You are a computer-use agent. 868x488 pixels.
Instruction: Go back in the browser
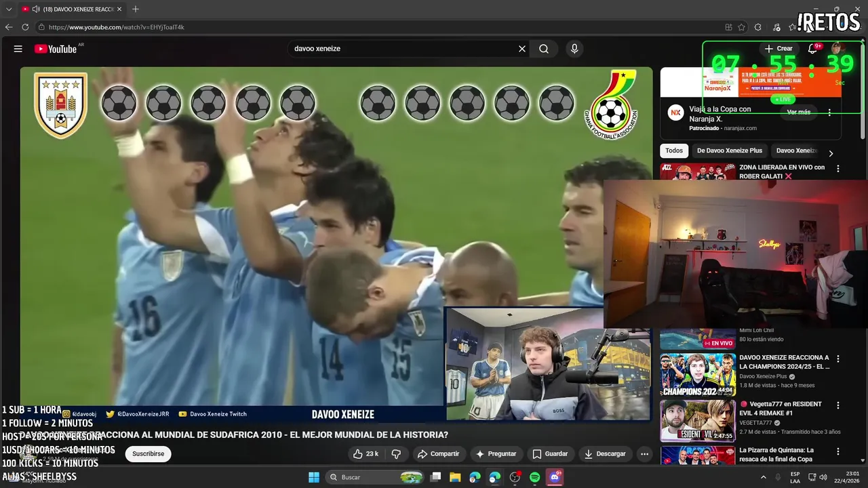point(9,27)
